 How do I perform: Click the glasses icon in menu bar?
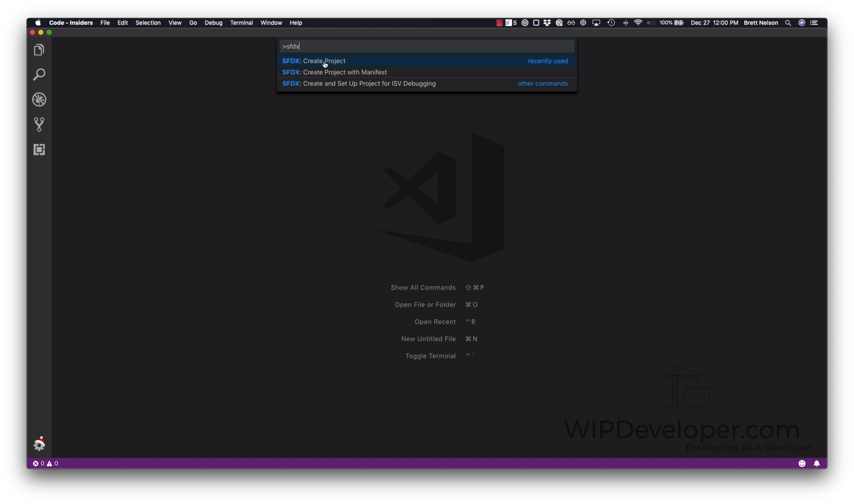(x=571, y=23)
